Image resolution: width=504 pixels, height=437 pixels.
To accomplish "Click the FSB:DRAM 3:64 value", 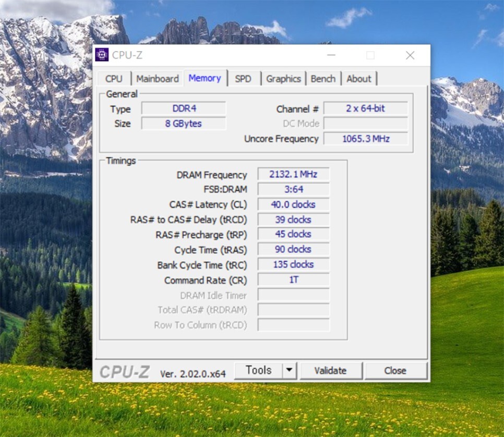I will coord(293,189).
